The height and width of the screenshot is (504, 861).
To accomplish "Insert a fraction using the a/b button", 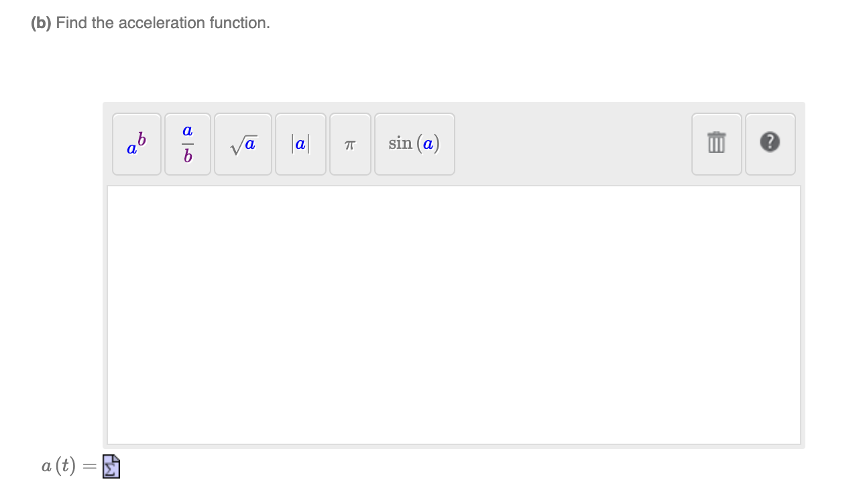I will pos(187,143).
